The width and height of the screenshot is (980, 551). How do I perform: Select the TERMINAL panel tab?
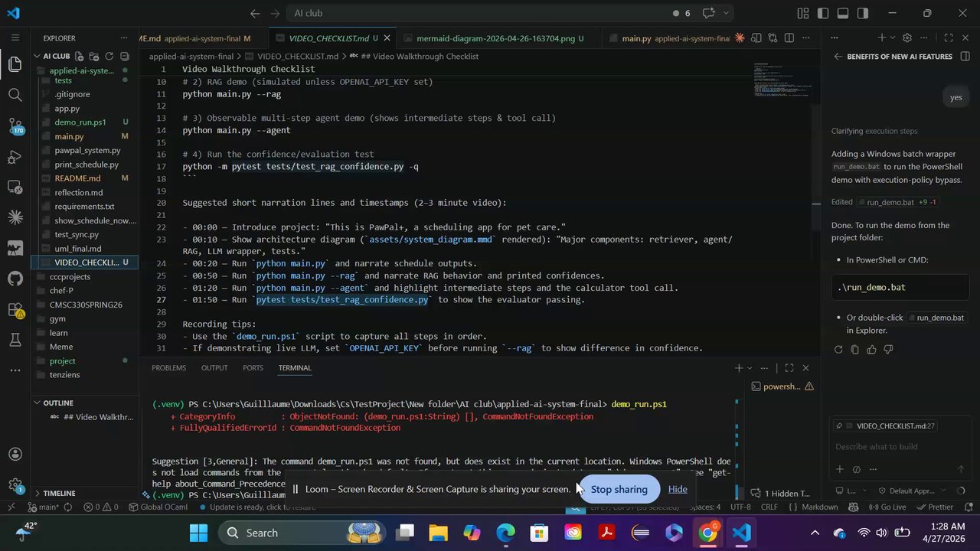coord(295,368)
